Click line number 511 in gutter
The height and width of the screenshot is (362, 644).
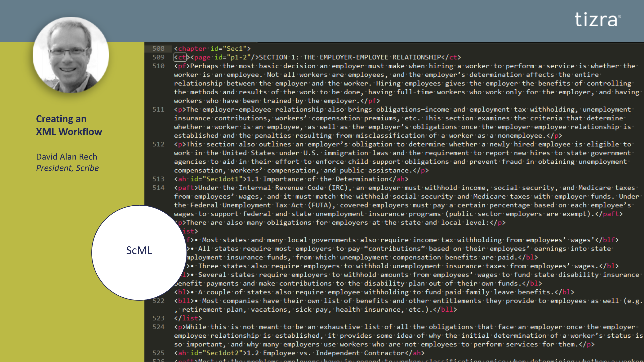point(158,109)
